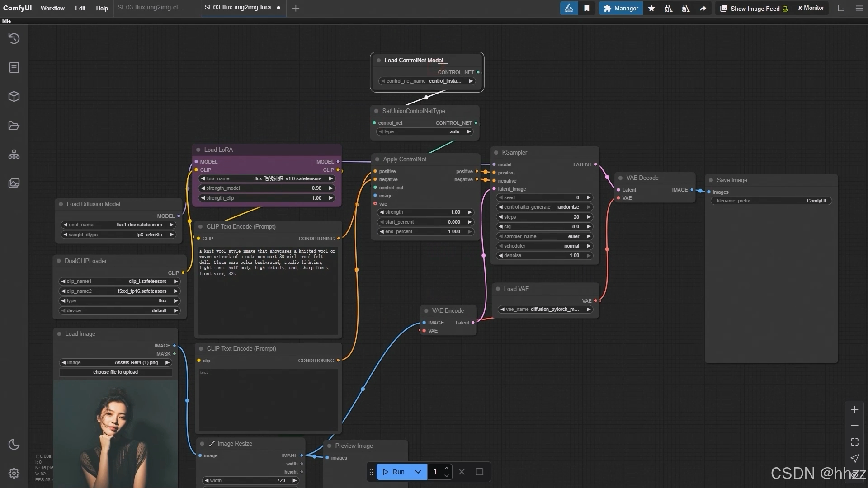Click the zoom in plus button
Image resolution: width=868 pixels, height=488 pixels.
pos(854,410)
